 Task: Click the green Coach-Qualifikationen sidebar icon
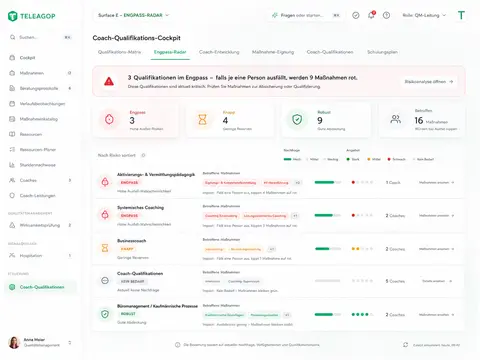pyautogui.click(x=12, y=287)
